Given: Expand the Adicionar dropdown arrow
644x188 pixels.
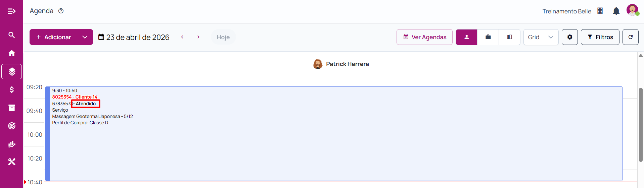Looking at the screenshot, I should 85,37.
